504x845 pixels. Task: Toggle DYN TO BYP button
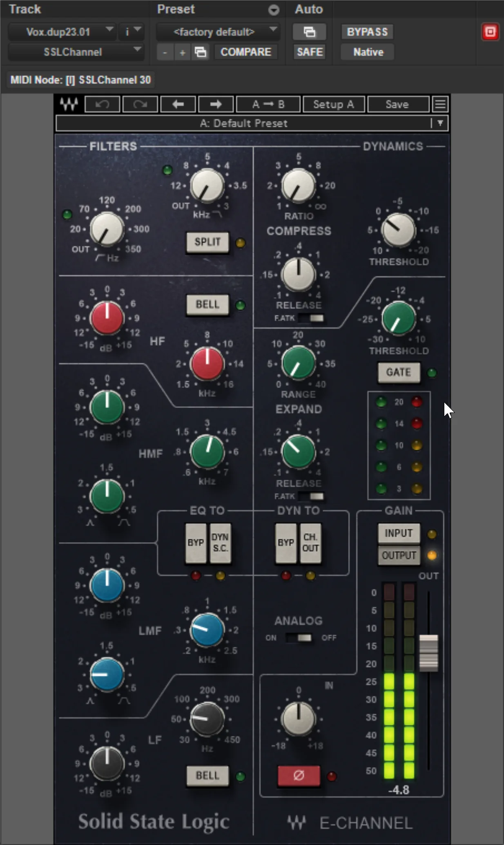point(286,543)
